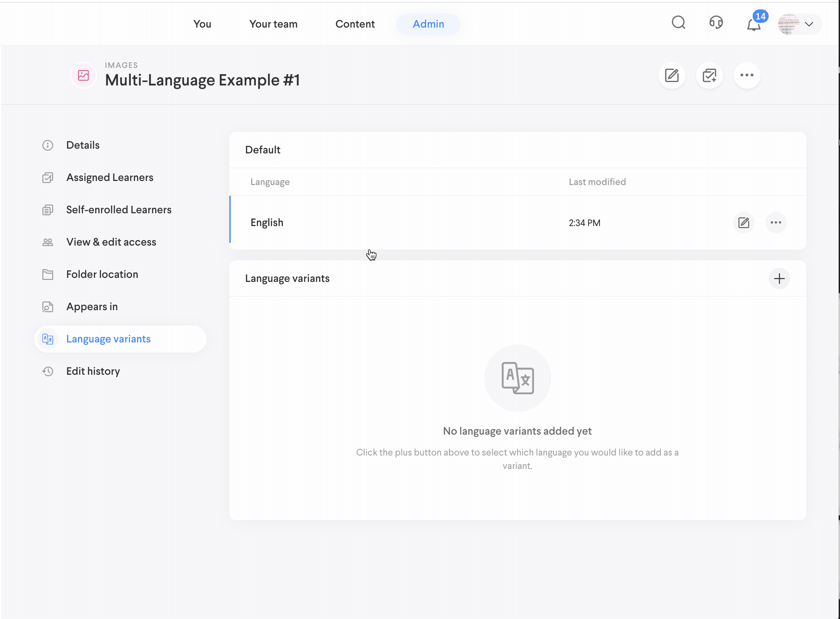Click the pink Images content type icon
This screenshot has width=840, height=619.
click(x=83, y=76)
